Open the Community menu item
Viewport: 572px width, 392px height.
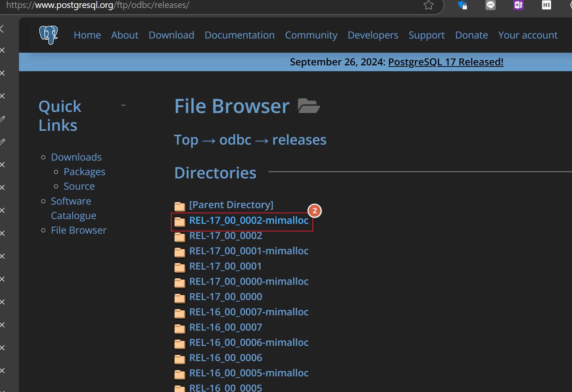[311, 35]
